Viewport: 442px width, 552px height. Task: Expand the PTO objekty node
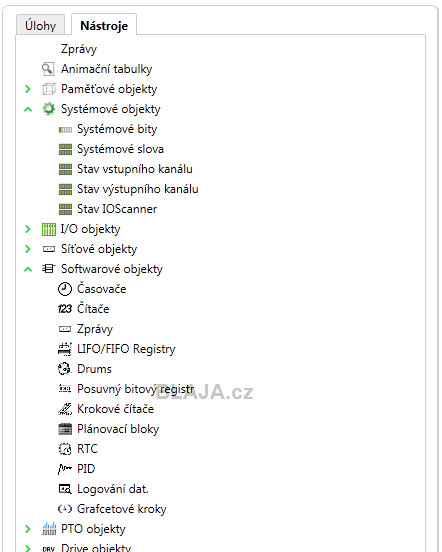[x=28, y=529]
